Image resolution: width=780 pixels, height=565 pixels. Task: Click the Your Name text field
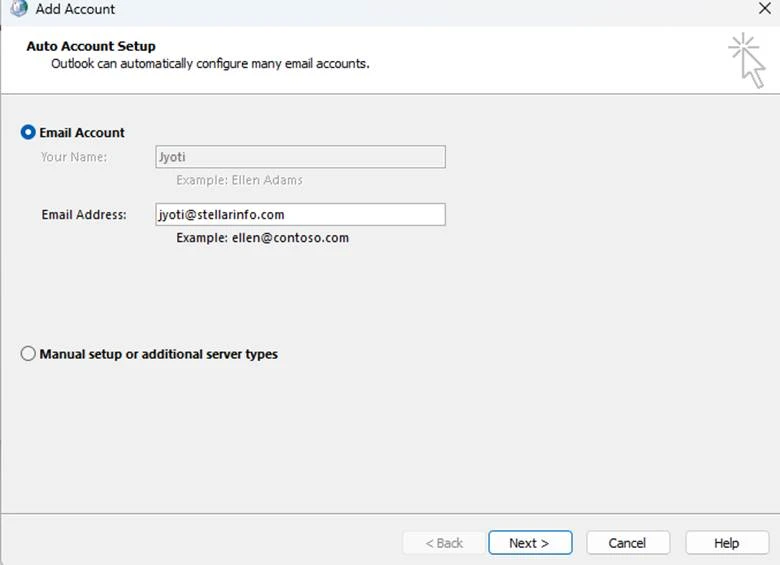pyautogui.click(x=300, y=157)
